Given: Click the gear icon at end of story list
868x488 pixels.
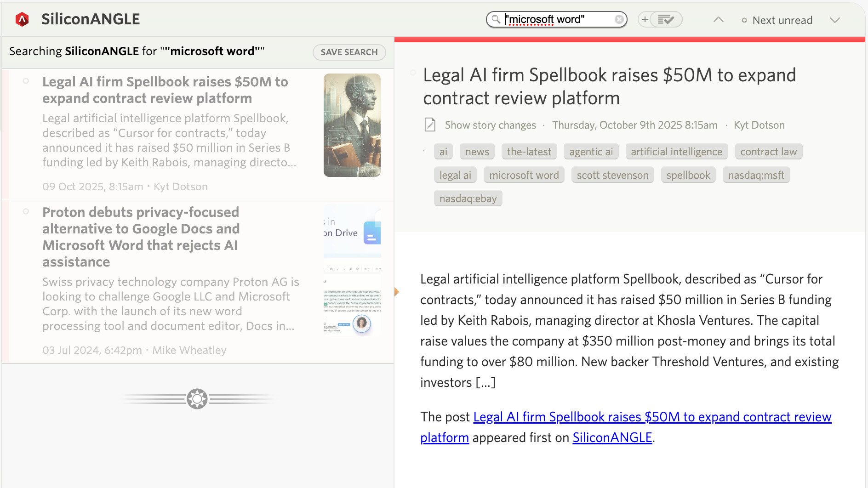Looking at the screenshot, I should (x=197, y=399).
